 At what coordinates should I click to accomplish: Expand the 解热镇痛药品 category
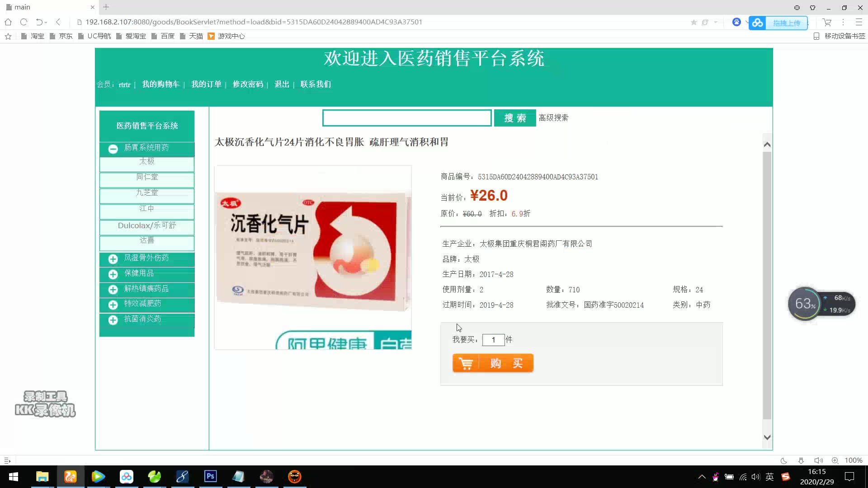click(x=113, y=290)
